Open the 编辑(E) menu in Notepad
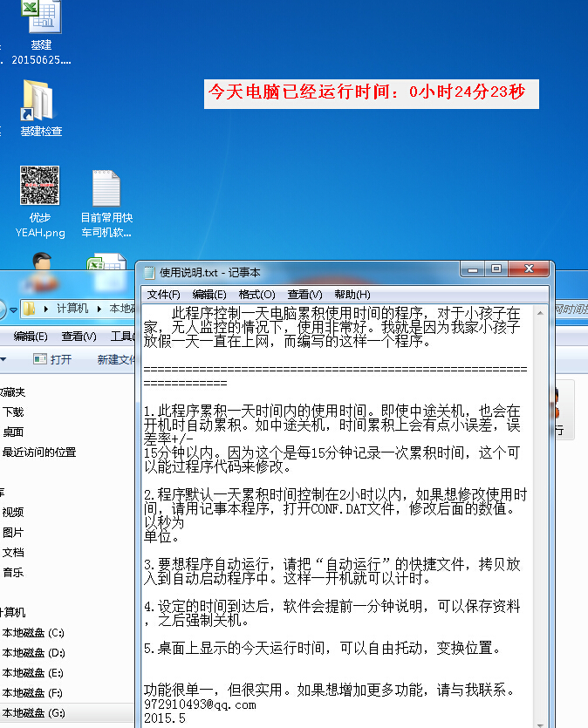 [209, 295]
